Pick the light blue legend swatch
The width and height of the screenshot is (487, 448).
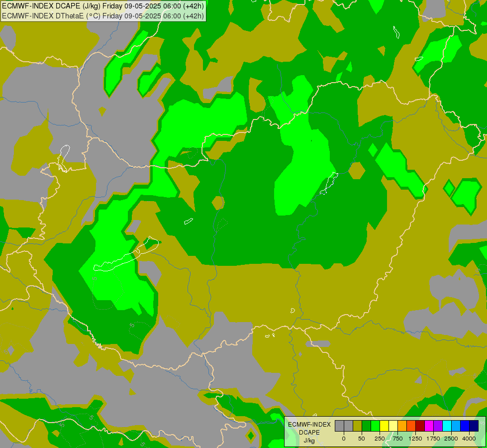pos(456,426)
